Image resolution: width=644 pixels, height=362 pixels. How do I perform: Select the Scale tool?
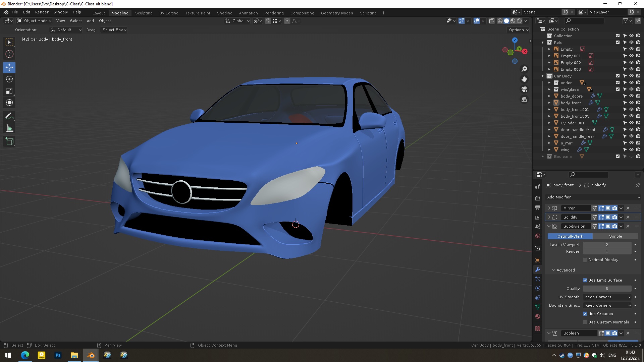click(9, 91)
